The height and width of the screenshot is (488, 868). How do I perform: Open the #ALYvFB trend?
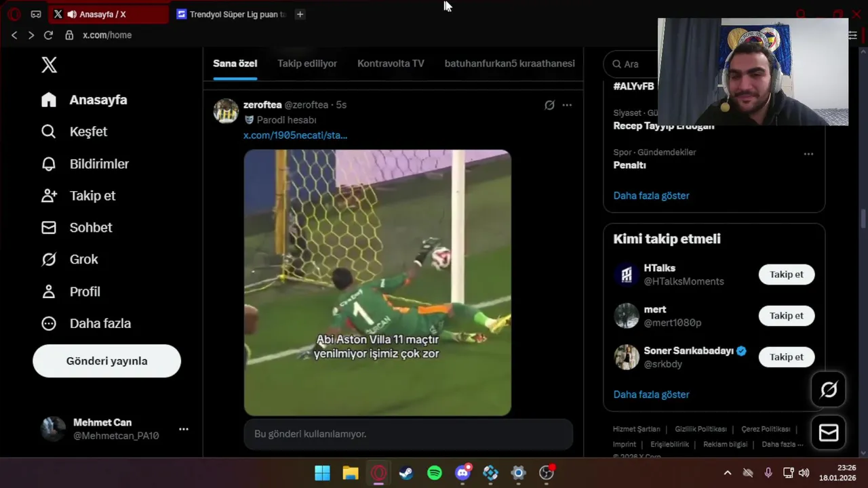pyautogui.click(x=633, y=86)
